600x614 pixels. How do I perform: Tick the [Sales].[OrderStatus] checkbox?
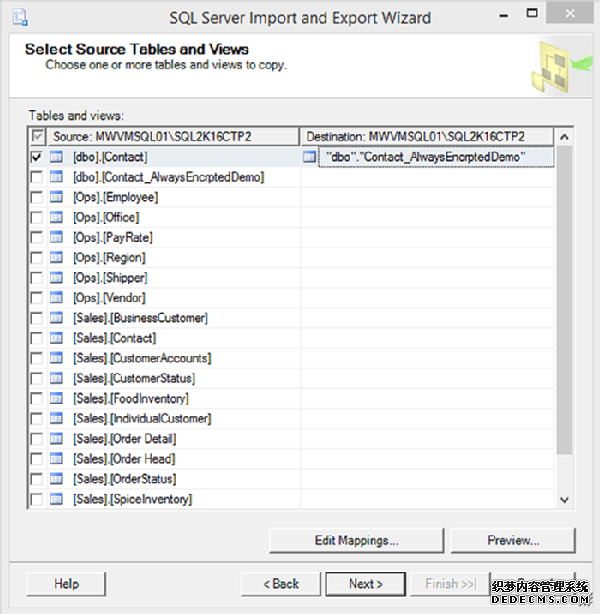[x=36, y=479]
